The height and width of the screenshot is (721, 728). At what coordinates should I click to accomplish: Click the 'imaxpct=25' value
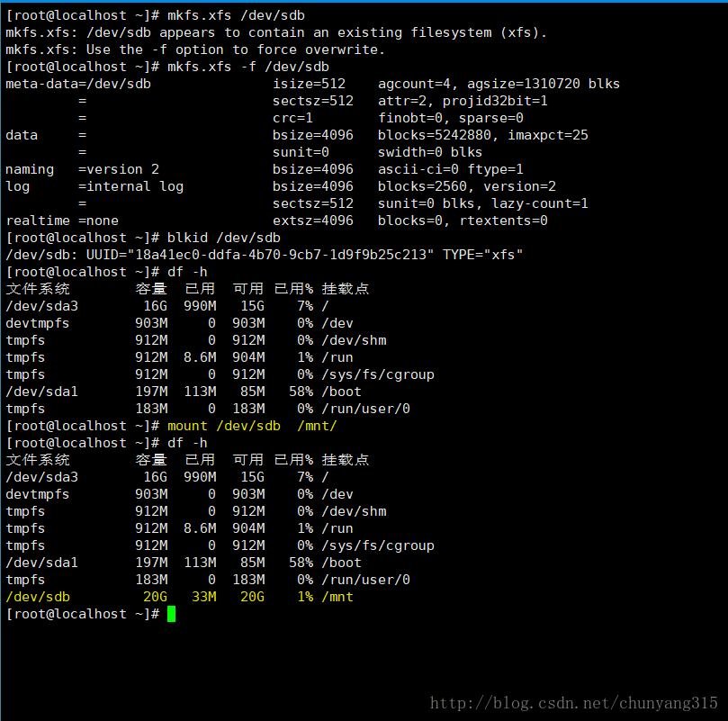coord(548,135)
